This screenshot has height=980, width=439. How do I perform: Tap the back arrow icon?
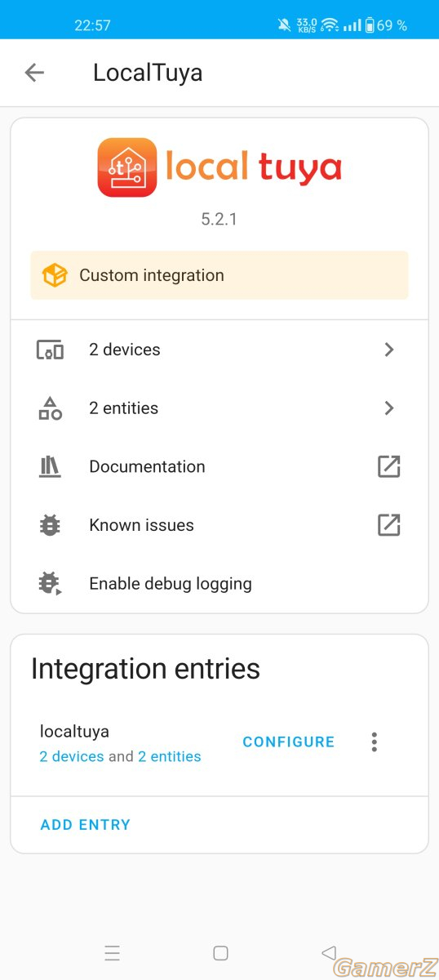coord(34,73)
